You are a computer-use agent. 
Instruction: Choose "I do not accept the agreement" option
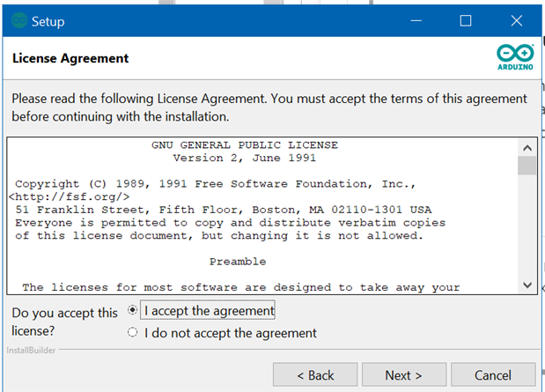click(133, 333)
